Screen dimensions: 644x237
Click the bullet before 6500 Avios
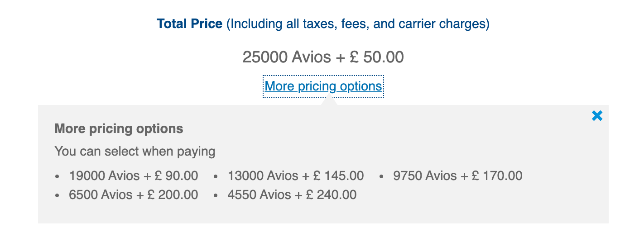pyautogui.click(x=57, y=196)
